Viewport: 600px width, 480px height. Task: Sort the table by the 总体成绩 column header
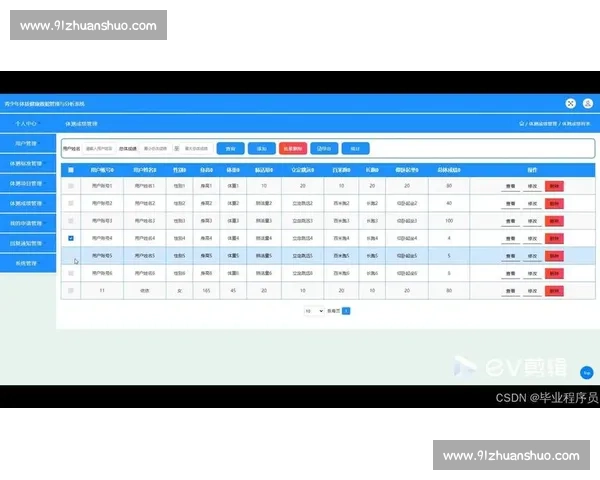click(x=449, y=170)
